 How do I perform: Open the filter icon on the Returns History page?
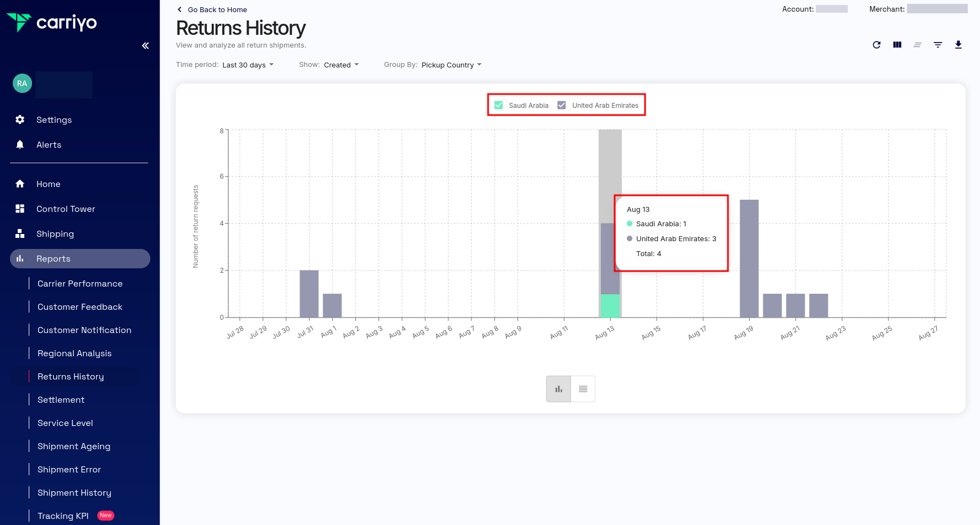[x=938, y=45]
